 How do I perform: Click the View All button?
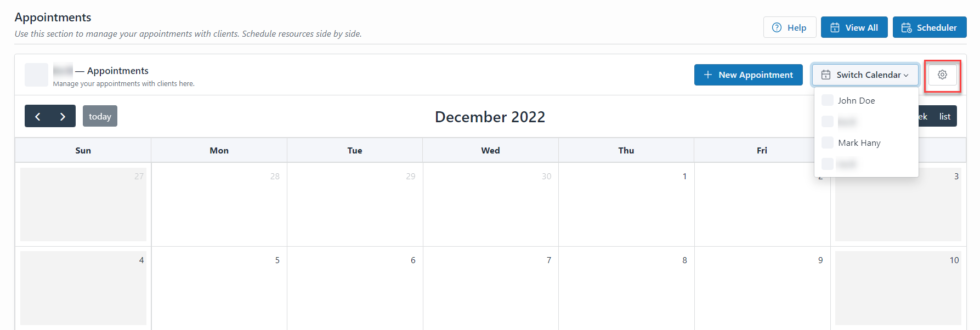point(854,27)
